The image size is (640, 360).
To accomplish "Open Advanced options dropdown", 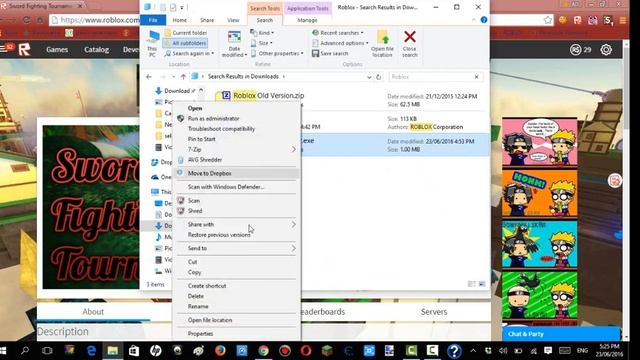I will [340, 43].
